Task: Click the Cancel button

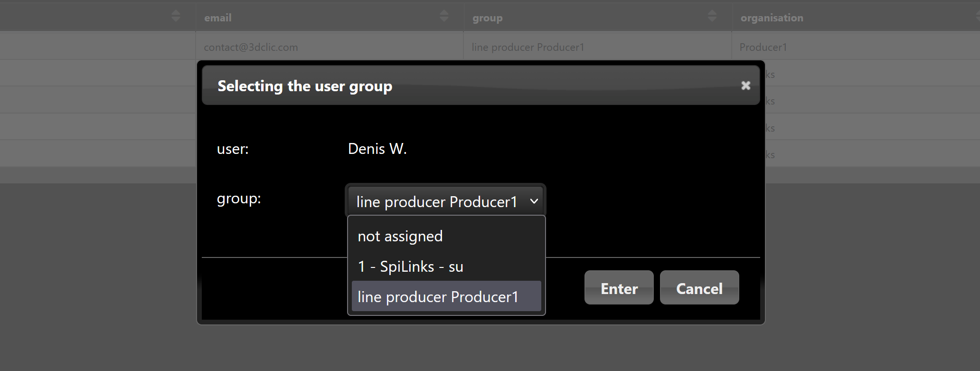Action: [699, 288]
